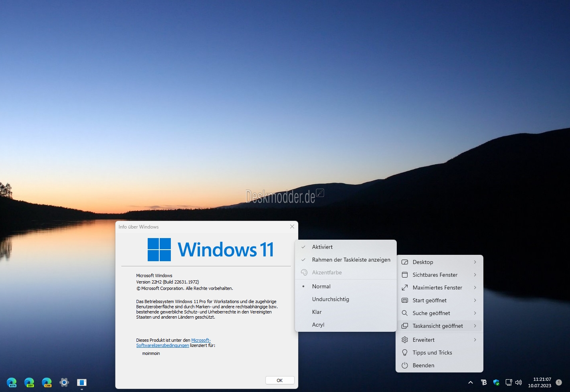
Task: Click the taskbar clock 11:21:07
Action: click(x=542, y=379)
